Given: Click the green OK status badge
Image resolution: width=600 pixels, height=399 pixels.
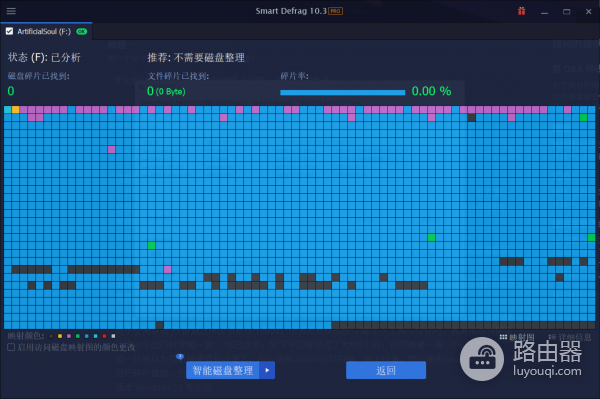Looking at the screenshot, I should (x=82, y=31).
